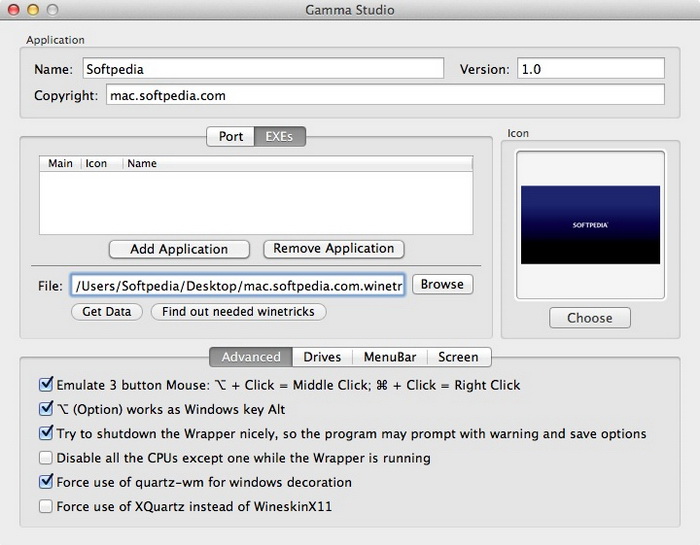Open the Drives tab

pos(322,357)
